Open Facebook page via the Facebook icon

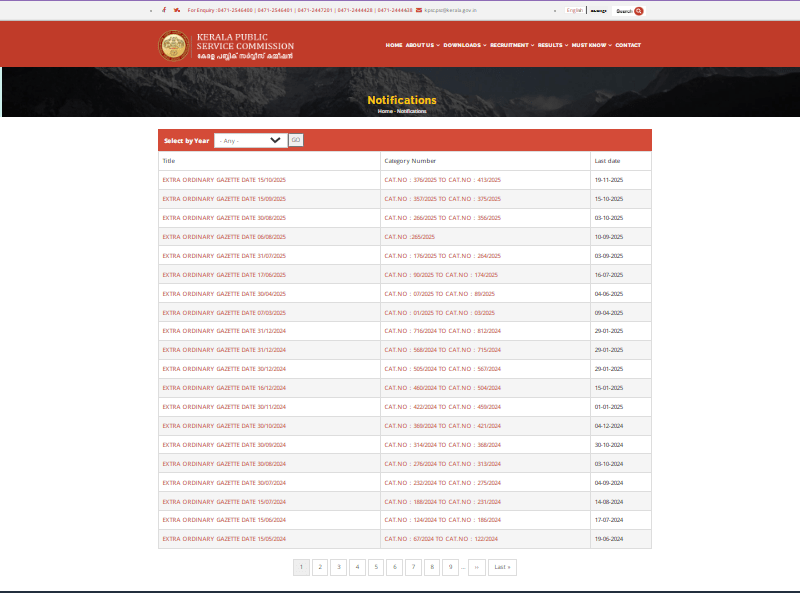pos(164,9)
